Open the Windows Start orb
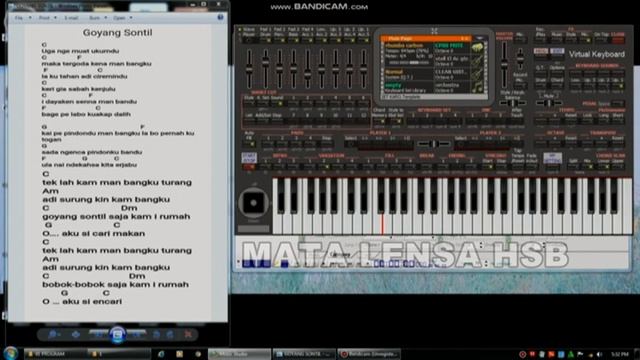Viewport: 640px width, 360px height. click(x=11, y=353)
